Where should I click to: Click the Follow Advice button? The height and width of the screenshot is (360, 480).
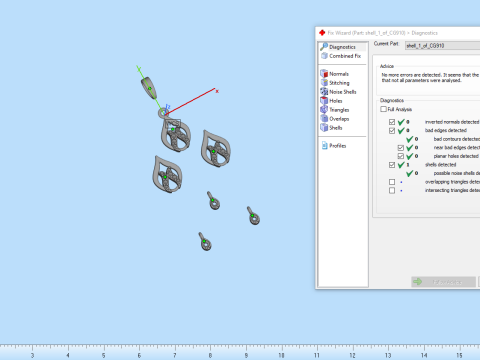[444, 282]
